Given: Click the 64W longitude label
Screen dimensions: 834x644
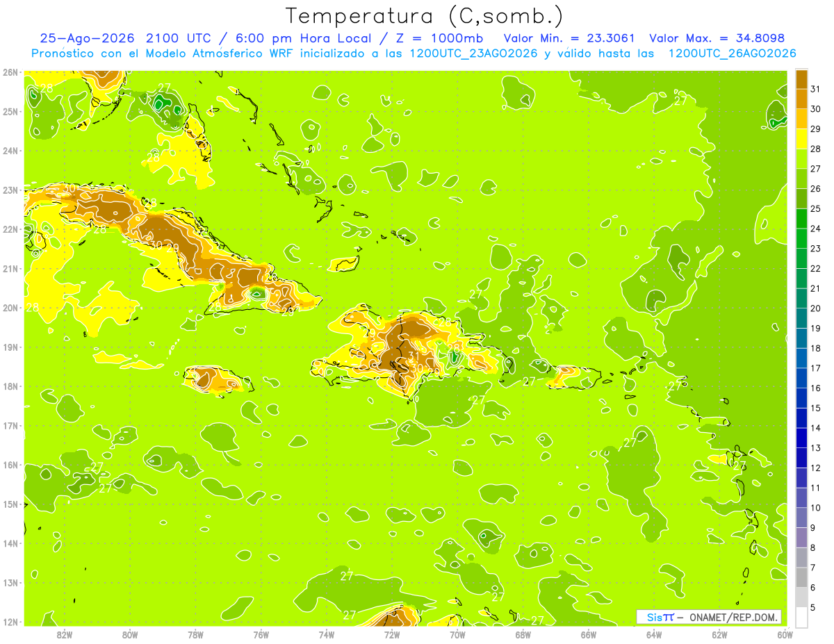Looking at the screenshot, I should click(x=654, y=634).
